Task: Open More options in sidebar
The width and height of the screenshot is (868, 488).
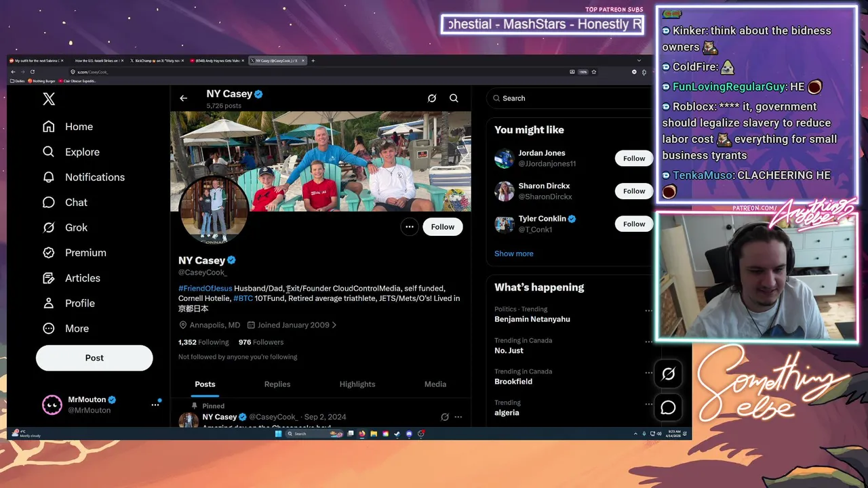Action: tap(66, 328)
